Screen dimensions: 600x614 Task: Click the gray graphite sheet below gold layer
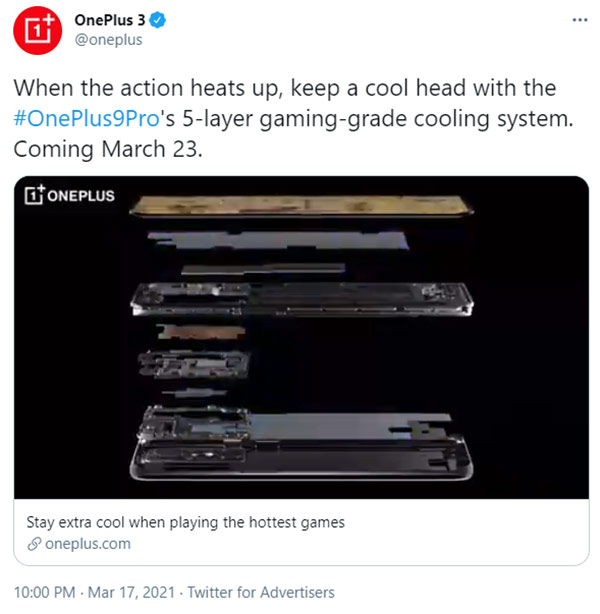click(279, 240)
